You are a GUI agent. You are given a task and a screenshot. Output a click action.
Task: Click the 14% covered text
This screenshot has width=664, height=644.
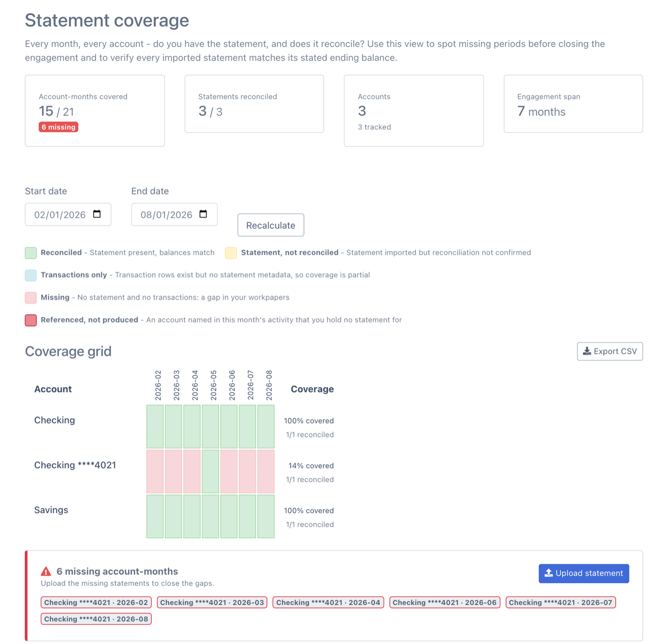click(x=311, y=466)
